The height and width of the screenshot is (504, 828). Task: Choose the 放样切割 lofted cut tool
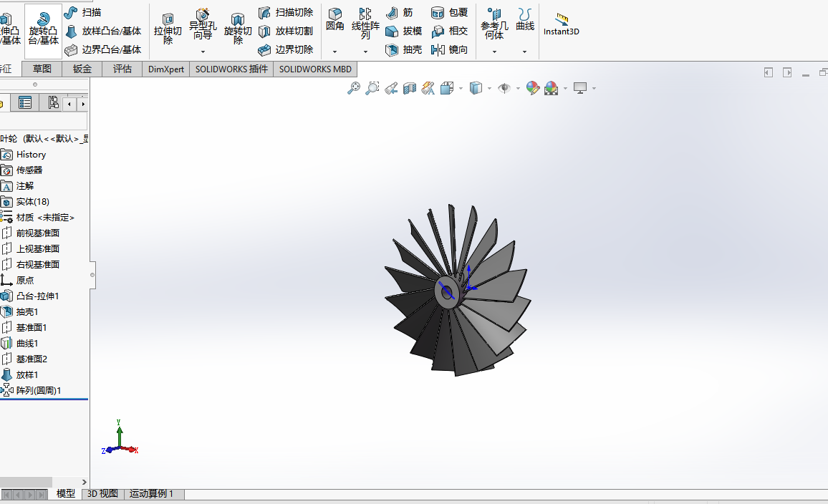pyautogui.click(x=286, y=31)
